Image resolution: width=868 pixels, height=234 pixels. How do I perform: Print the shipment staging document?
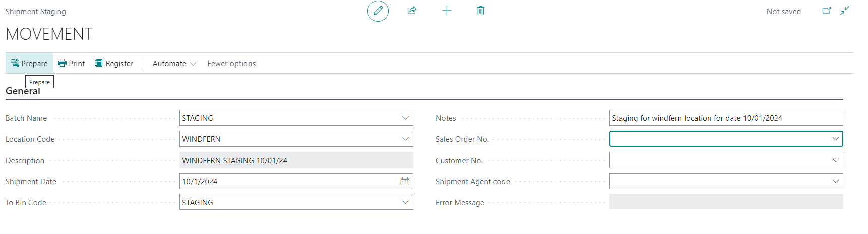point(71,63)
